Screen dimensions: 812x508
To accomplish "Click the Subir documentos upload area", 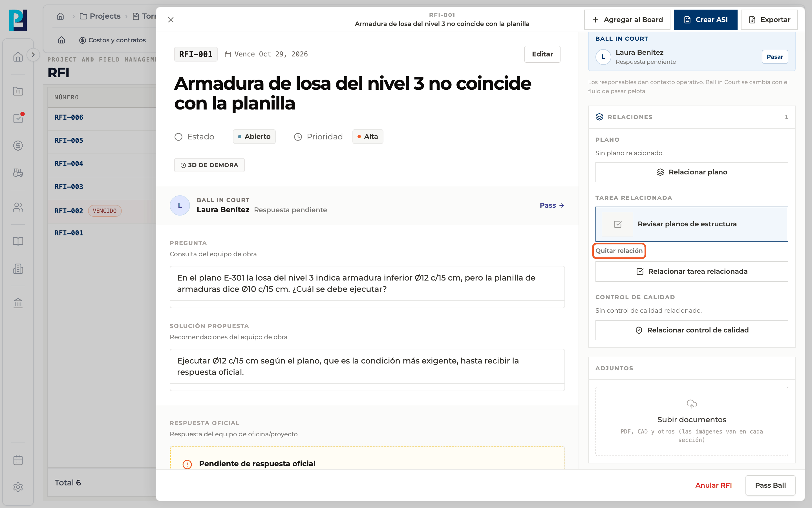I will pos(692,421).
